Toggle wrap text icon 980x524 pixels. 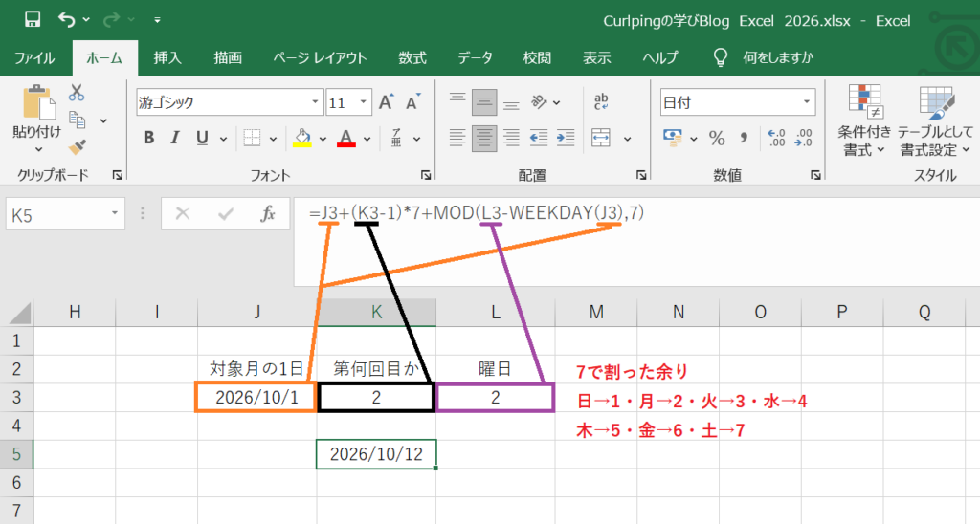(601, 101)
